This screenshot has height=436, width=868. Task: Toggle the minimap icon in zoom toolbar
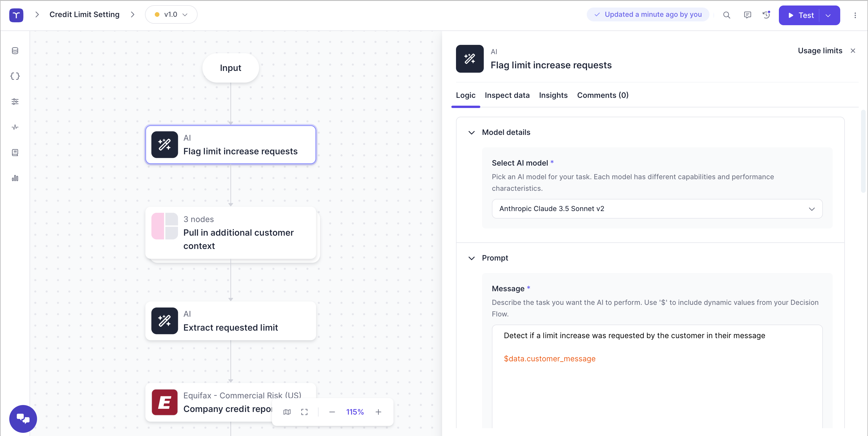(x=287, y=412)
